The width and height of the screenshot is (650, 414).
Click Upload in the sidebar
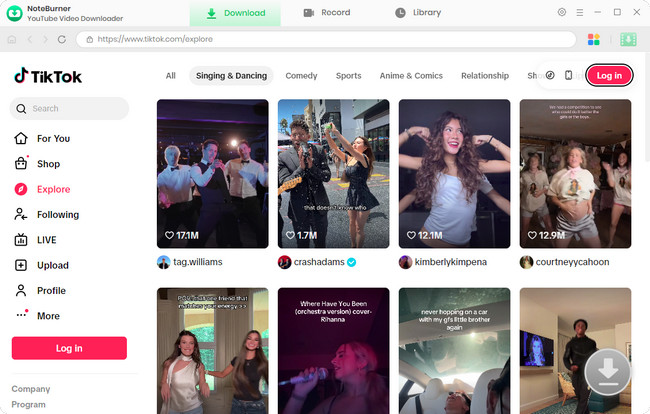(x=41, y=265)
